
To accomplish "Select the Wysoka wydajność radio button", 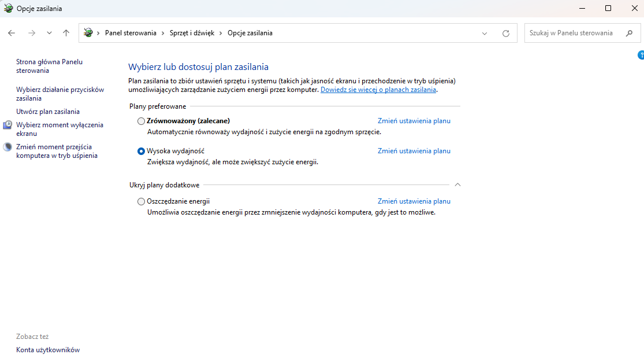I will tap(141, 151).
